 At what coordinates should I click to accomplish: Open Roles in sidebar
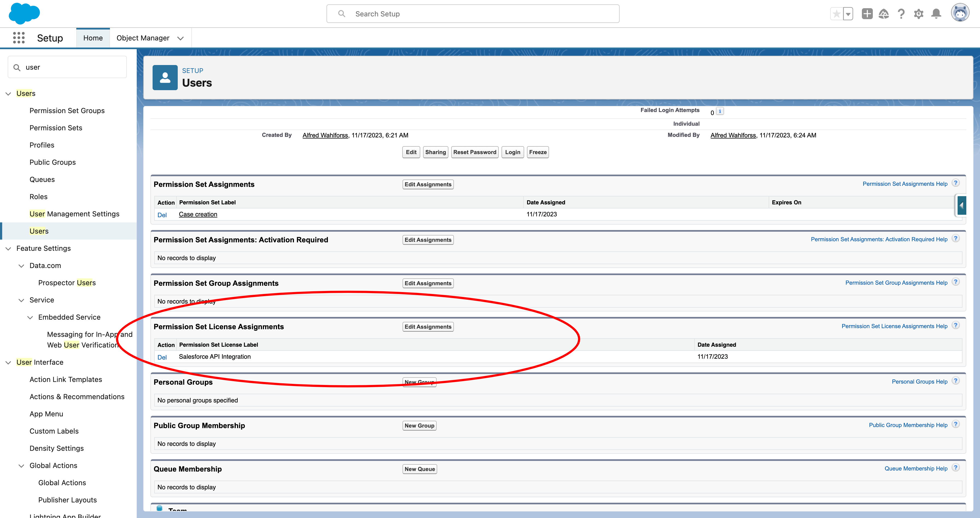point(39,197)
